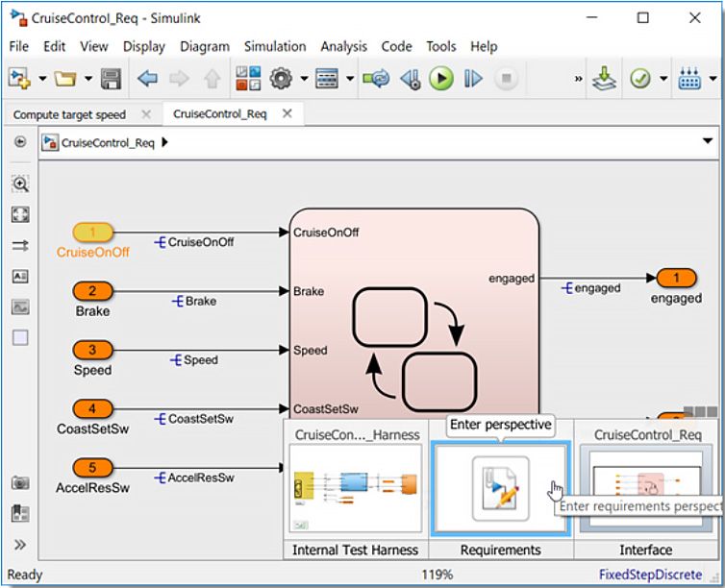Open the Library Browser icon
This screenshot has height=588, width=725.
click(x=247, y=79)
